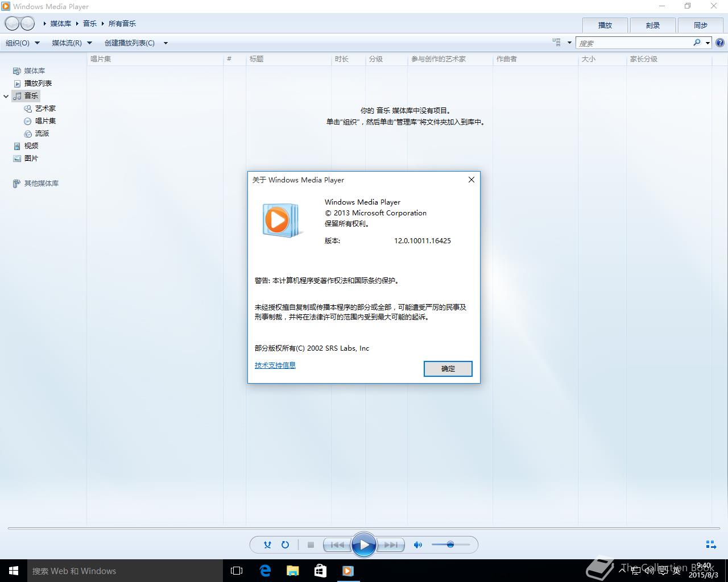Select 其他媒体库 in navigation tree
728x582 pixels.
(x=41, y=184)
